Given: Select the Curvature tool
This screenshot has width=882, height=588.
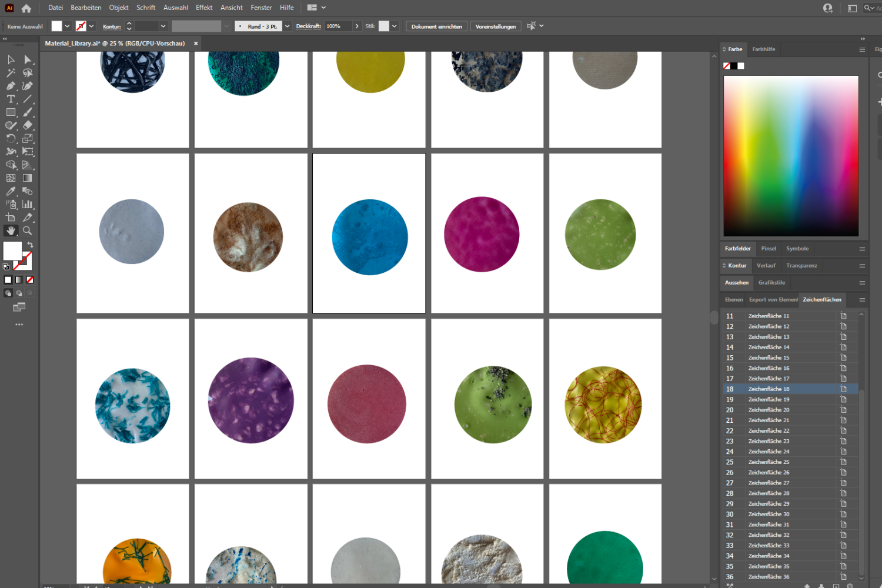Looking at the screenshot, I should [x=28, y=86].
